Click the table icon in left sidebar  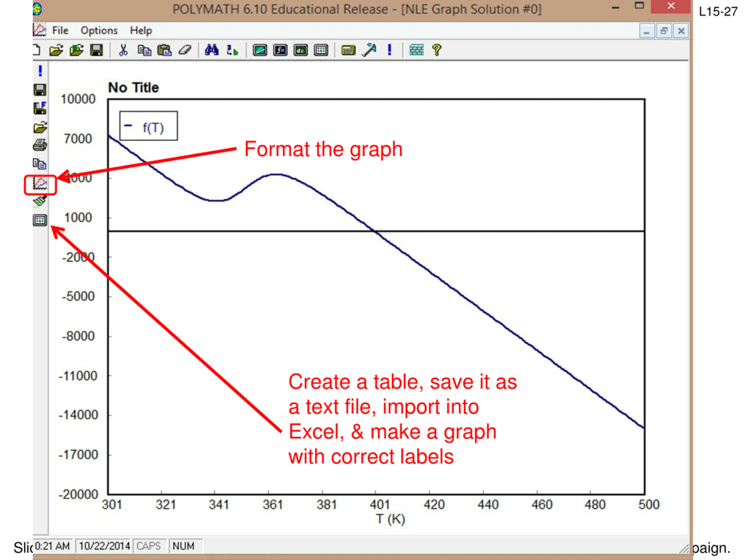[40, 220]
